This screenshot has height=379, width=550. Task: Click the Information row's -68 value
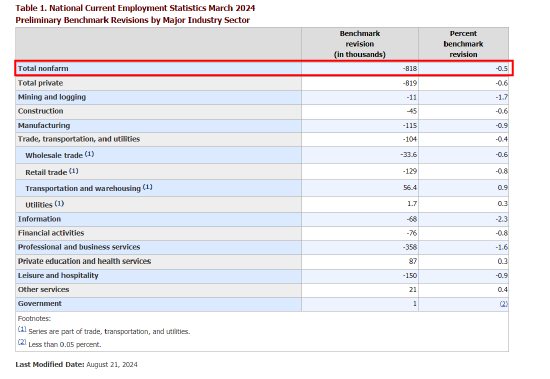click(411, 219)
